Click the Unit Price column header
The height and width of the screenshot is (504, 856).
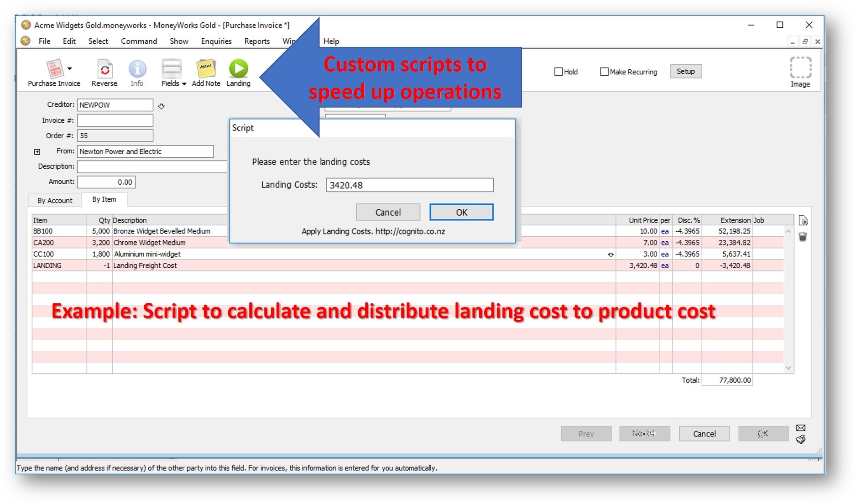pos(638,220)
